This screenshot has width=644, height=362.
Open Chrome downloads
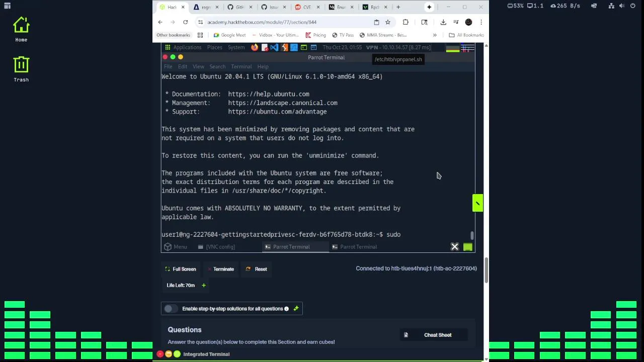point(443,22)
